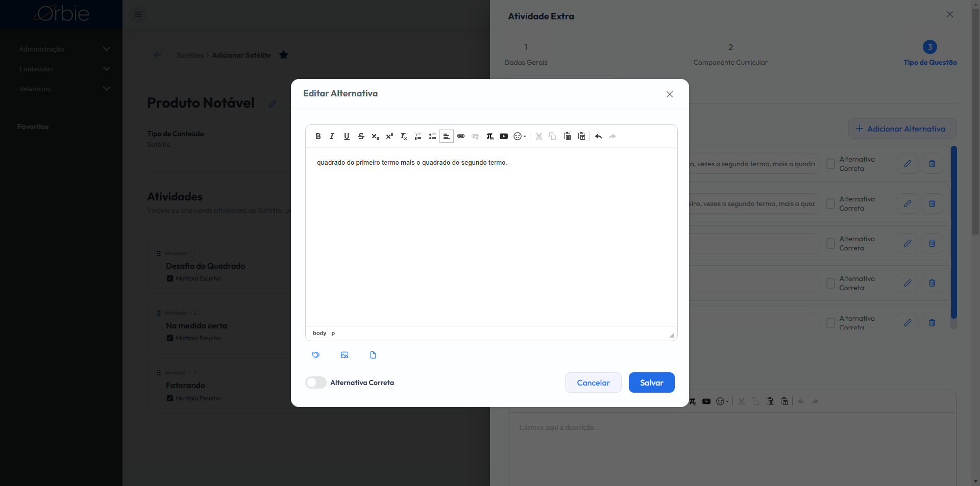Toggle italic in the editor toolbar

coord(332,136)
